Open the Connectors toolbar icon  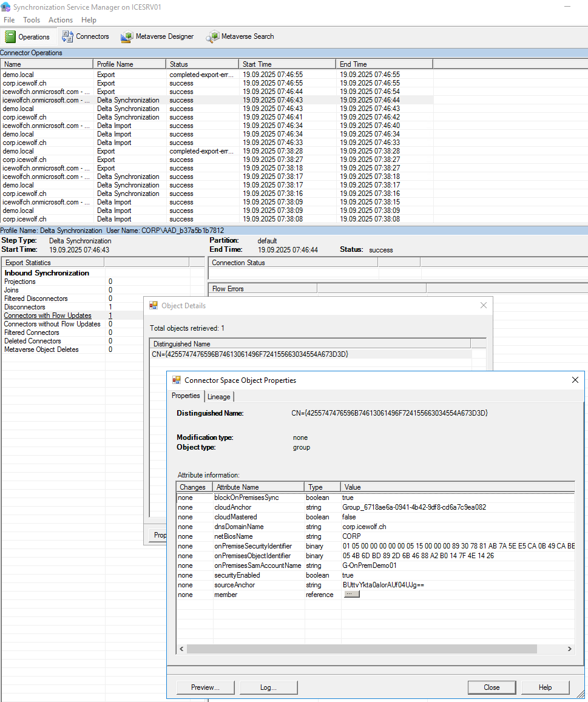point(67,36)
